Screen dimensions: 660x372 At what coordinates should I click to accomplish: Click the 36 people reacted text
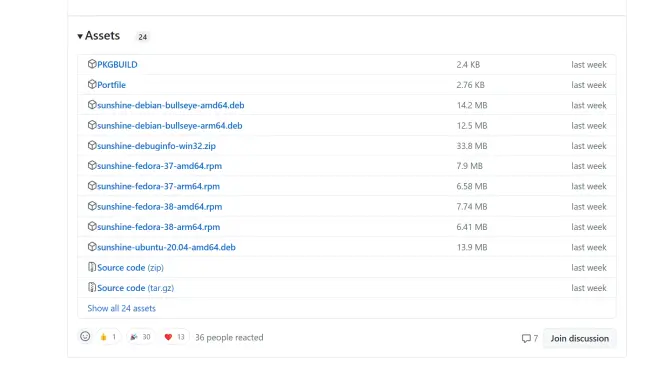pos(229,337)
